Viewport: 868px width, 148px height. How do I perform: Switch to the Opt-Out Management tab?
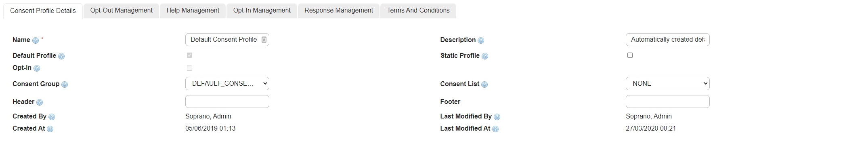point(122,11)
